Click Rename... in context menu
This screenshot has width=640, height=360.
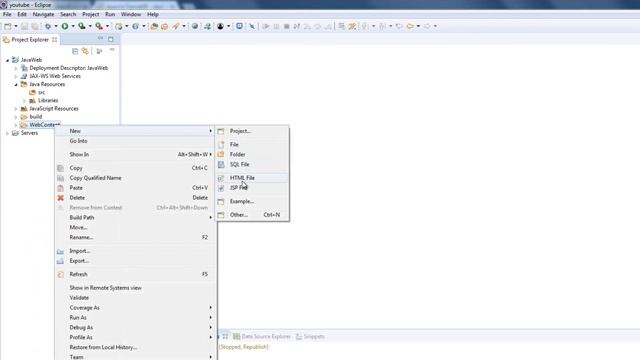click(136, 237)
